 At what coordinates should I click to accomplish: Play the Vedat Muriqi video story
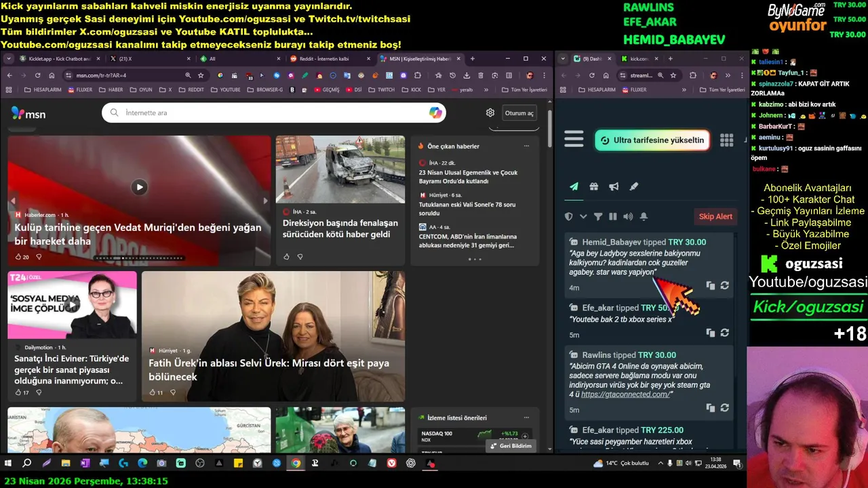click(x=139, y=187)
